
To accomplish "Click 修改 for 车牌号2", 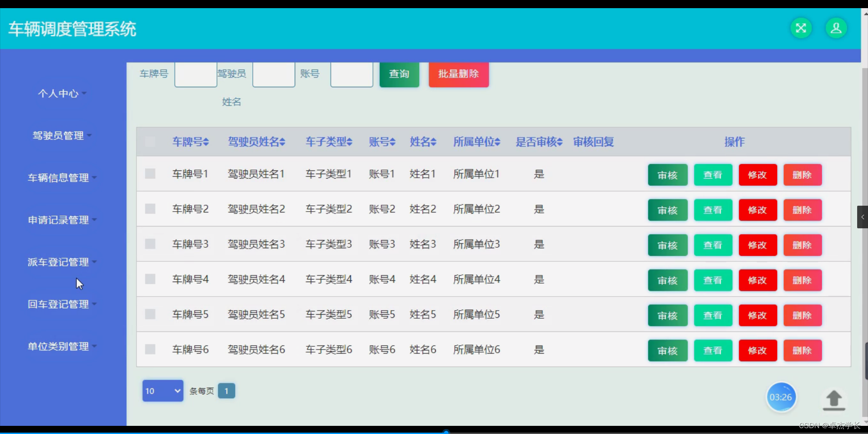I will (x=758, y=210).
